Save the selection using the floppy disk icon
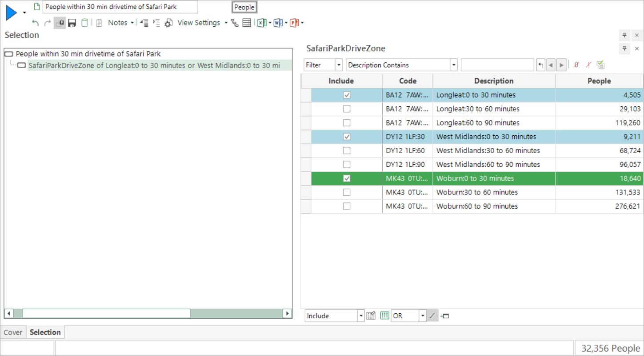Screen dimensions: 644x356 (72, 23)
